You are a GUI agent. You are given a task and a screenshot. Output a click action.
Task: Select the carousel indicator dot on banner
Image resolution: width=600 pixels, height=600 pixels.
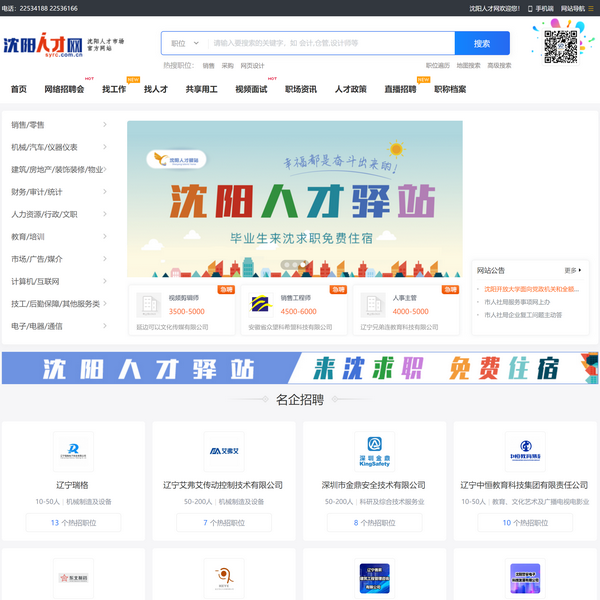point(295,265)
